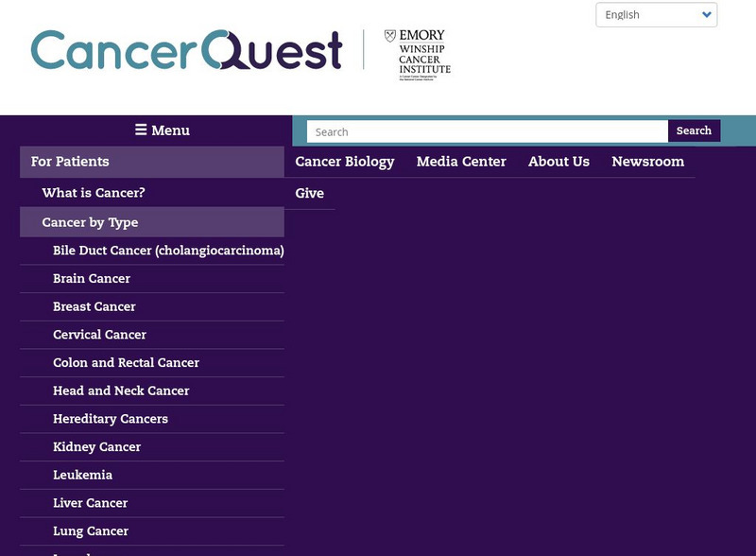Select Hereditary Cancers from the list
The height and width of the screenshot is (556, 756).
(x=107, y=418)
